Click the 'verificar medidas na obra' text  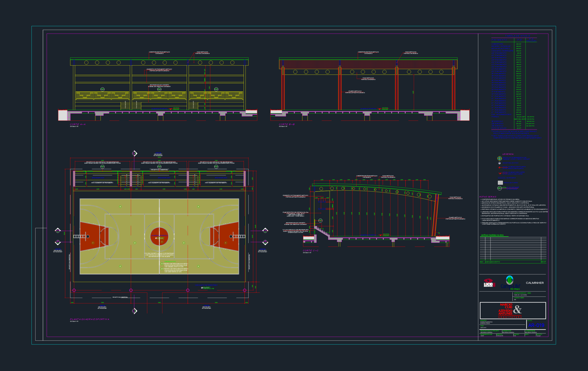492,235
